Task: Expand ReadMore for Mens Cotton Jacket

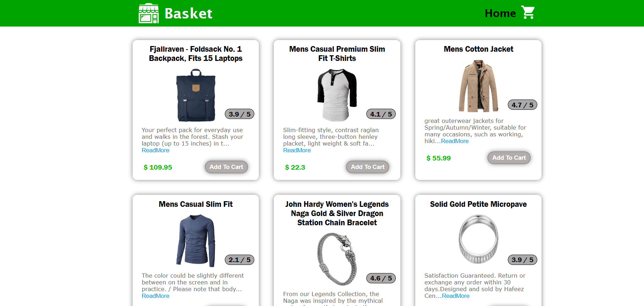Action: click(455, 141)
